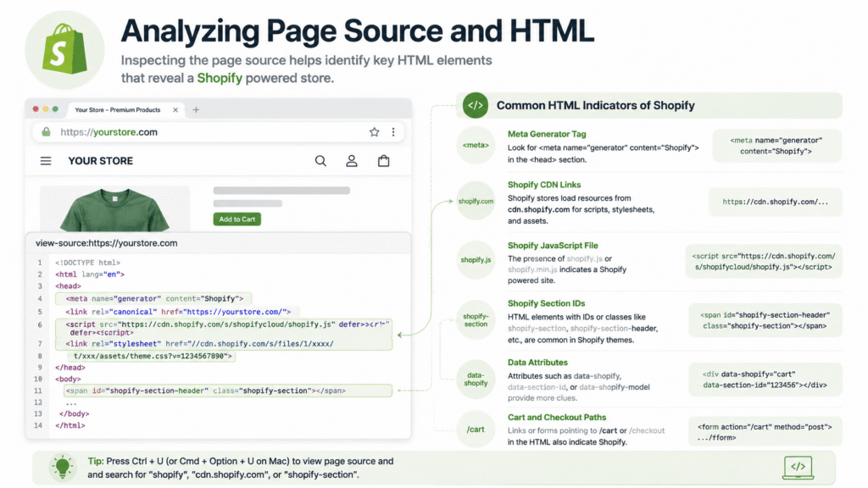Viewport: 868px width, 488px height.
Task: Click the data-shopify circle icon
Action: point(476,379)
